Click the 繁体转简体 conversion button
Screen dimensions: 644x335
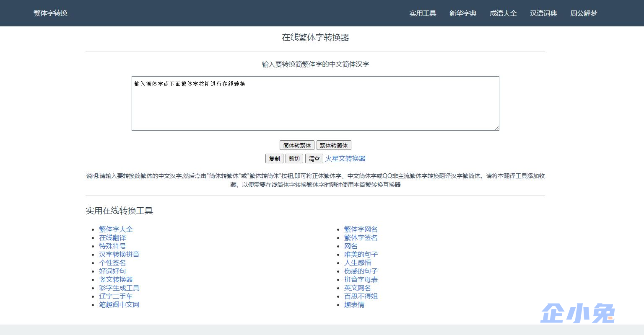pyautogui.click(x=334, y=145)
